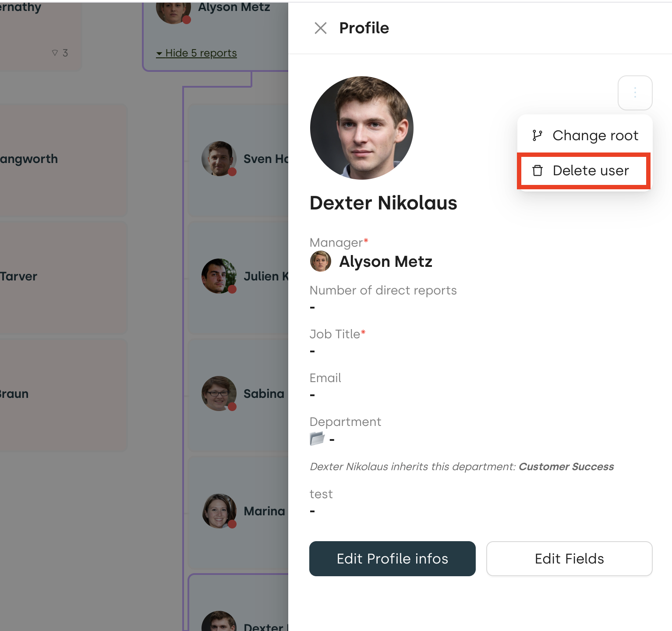Select Marina's avatar in the org chart
Viewport: 672px width, 631px height.
(x=219, y=511)
